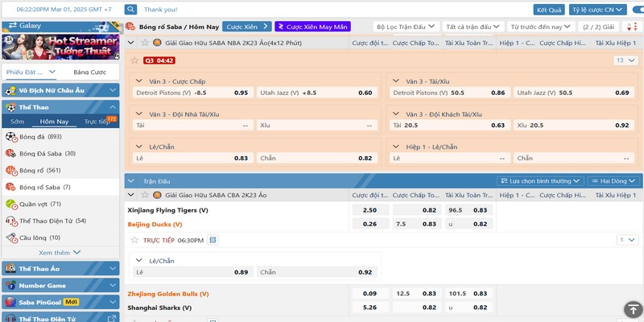This screenshot has height=322, width=644.
Task: Favorite the SABA CBA 2K23 league star
Action: (143, 195)
